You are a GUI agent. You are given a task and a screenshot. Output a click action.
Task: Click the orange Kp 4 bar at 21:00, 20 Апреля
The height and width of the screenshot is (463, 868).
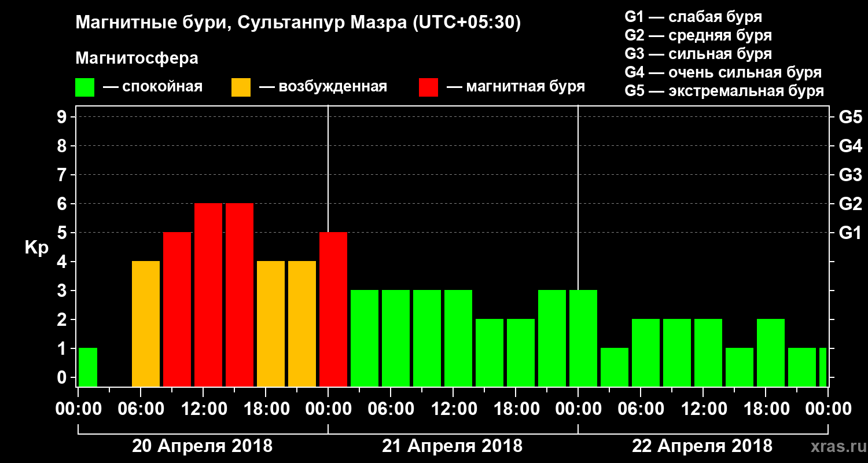[x=302, y=324]
